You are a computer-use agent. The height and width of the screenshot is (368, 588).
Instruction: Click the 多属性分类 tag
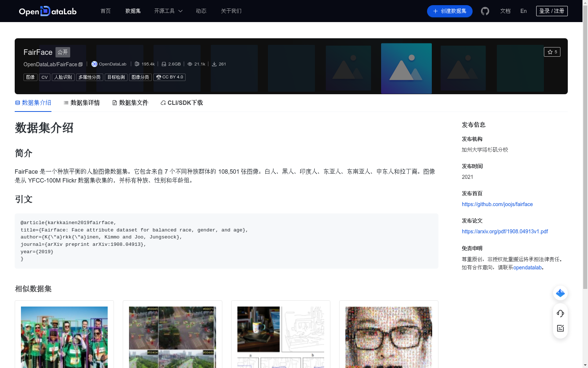point(90,77)
